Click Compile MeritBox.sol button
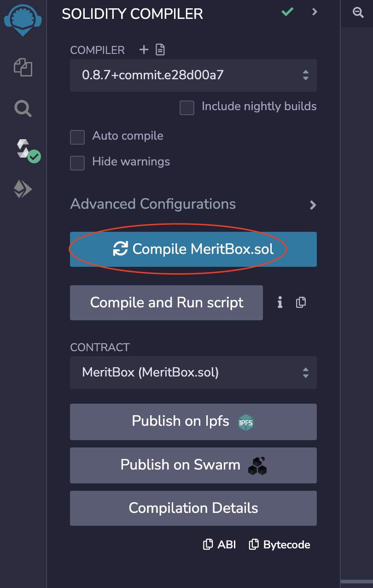 (x=193, y=249)
